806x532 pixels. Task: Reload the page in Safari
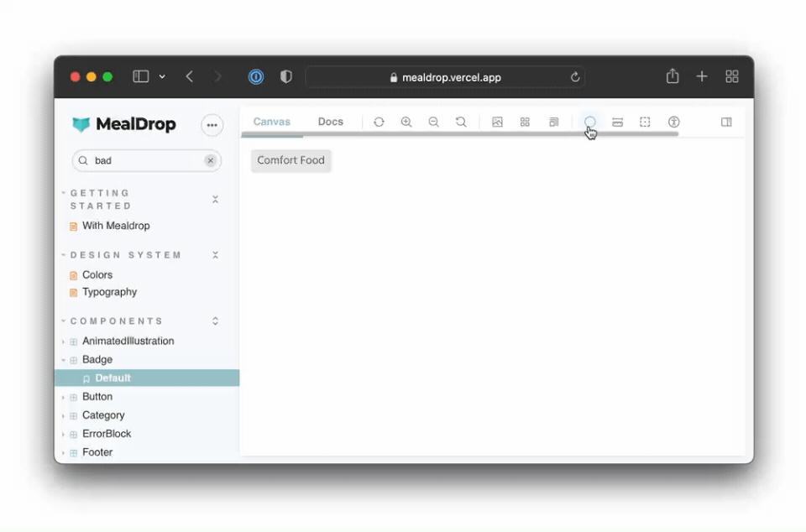[x=574, y=77]
